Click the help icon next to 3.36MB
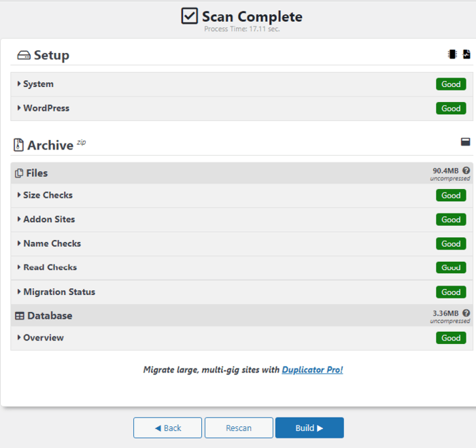 pyautogui.click(x=466, y=313)
